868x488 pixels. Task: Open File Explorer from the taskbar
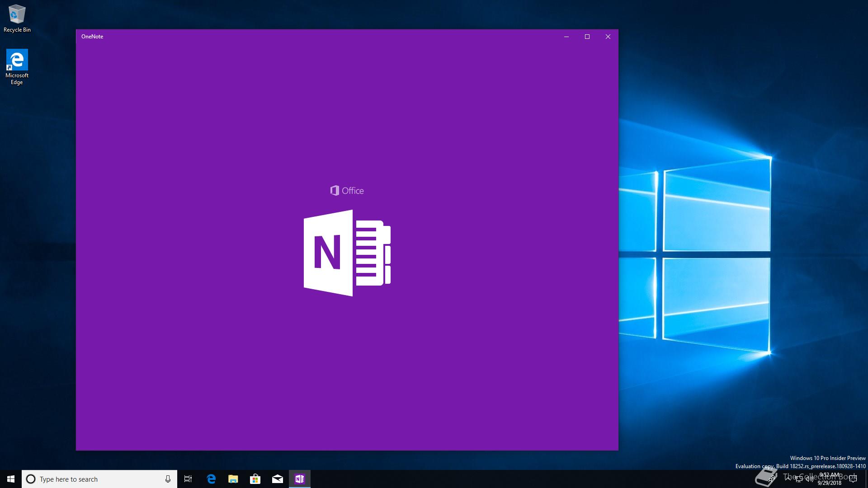[x=233, y=479]
